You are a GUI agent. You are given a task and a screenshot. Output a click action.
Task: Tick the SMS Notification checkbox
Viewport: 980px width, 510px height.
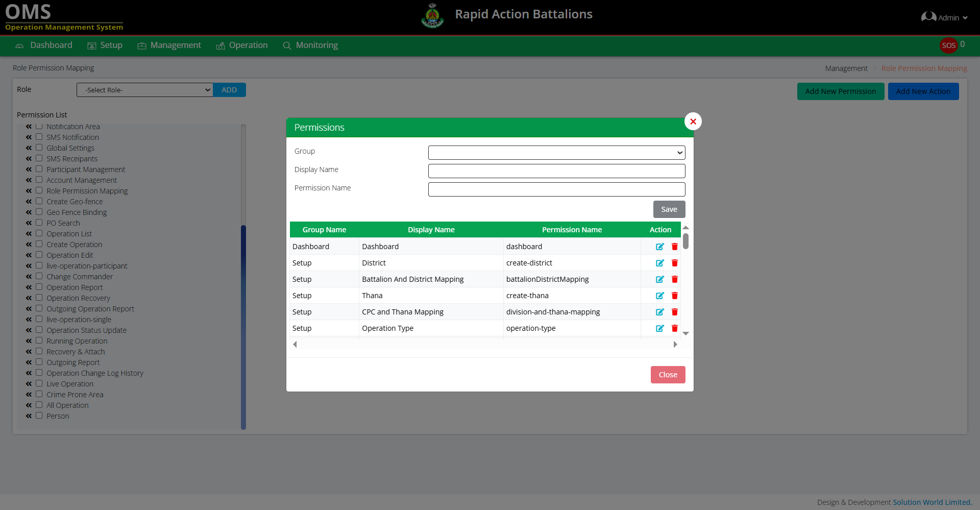(x=39, y=137)
